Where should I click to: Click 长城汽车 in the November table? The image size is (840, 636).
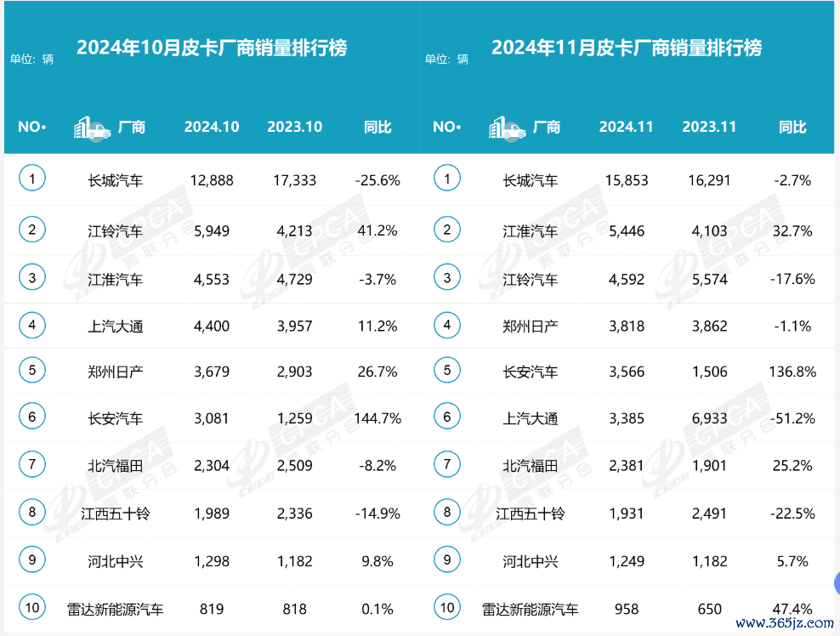click(x=531, y=180)
